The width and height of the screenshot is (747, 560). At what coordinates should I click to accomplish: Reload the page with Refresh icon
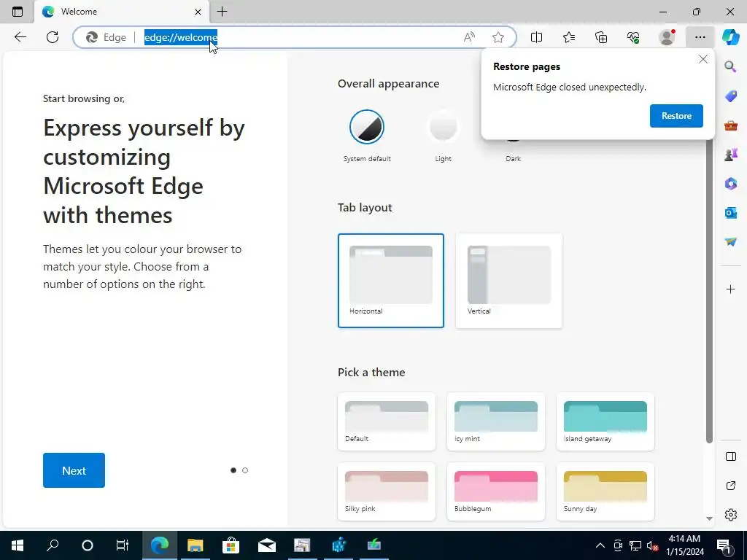53,37
